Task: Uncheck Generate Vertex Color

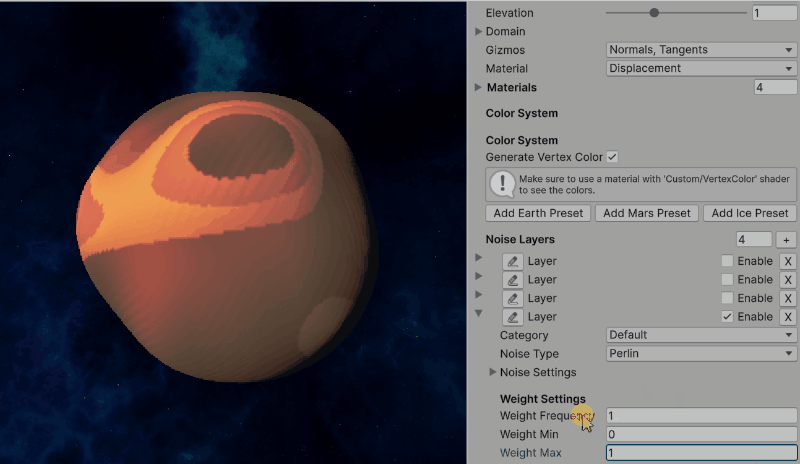Action: pyautogui.click(x=612, y=158)
